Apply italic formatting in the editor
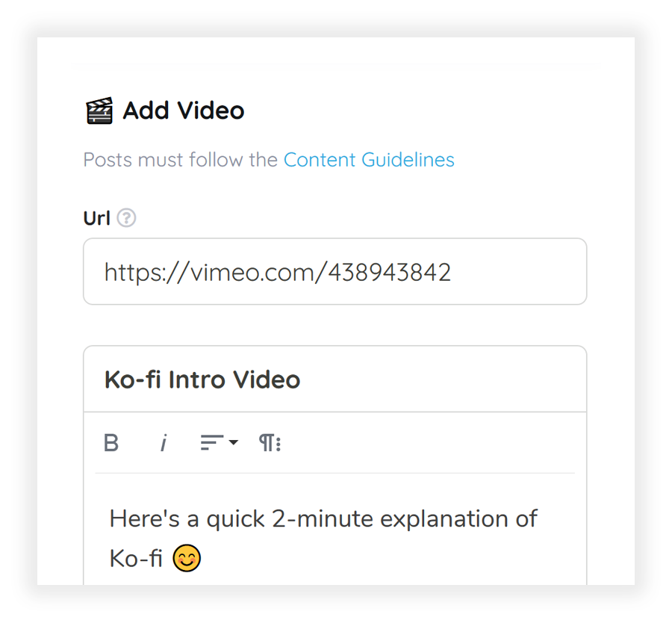This screenshot has height=635, width=672. [x=163, y=442]
